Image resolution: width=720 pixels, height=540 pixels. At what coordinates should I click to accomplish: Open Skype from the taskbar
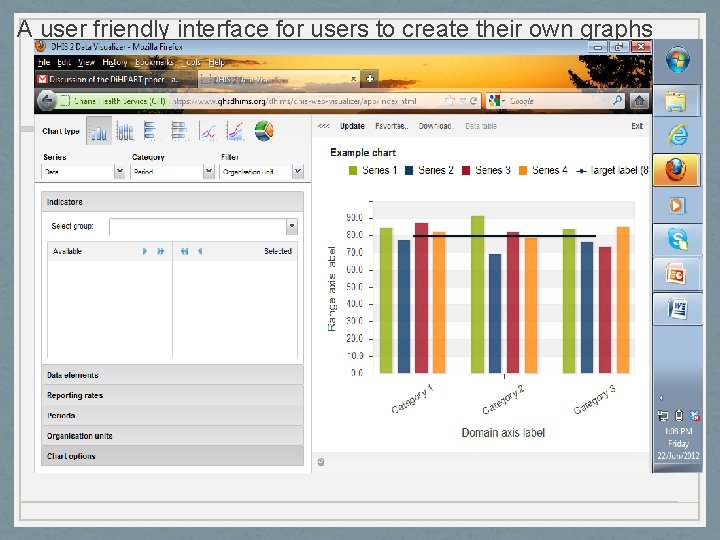677,240
